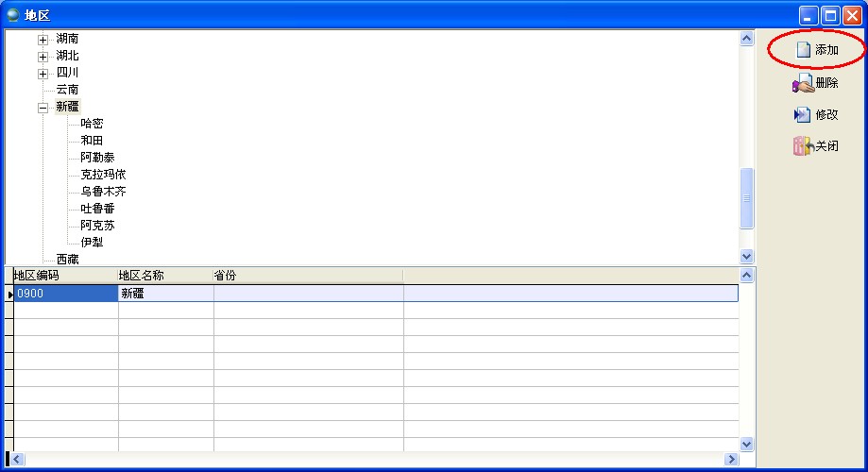
Task: Click the tree's vertical scrollbar thumb
Action: [747, 198]
